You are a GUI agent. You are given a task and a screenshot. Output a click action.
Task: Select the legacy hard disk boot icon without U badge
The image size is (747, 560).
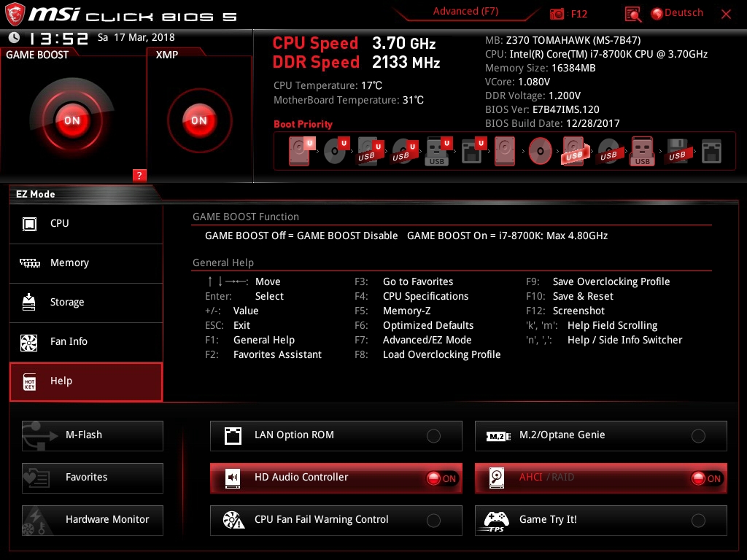coord(505,151)
